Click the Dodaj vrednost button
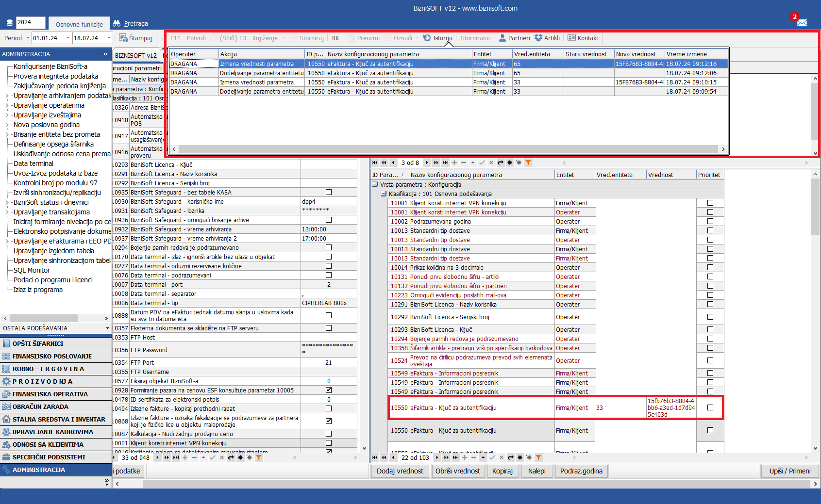Screen dimensions: 821x504 click(x=400, y=471)
